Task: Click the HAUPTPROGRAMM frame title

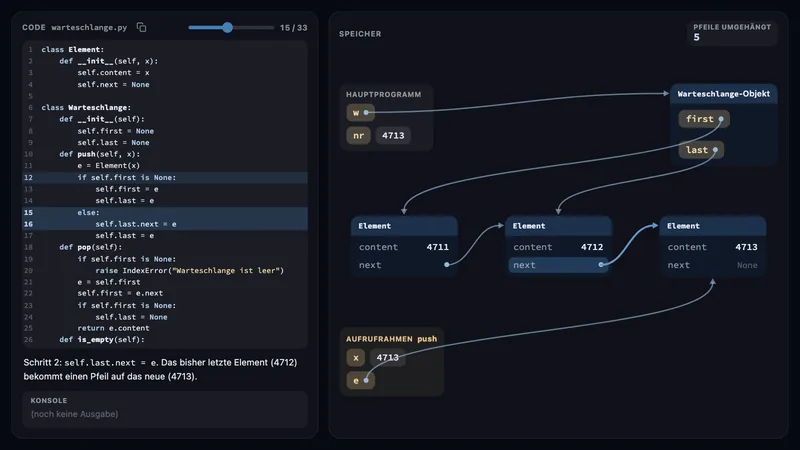Action: tap(384, 94)
